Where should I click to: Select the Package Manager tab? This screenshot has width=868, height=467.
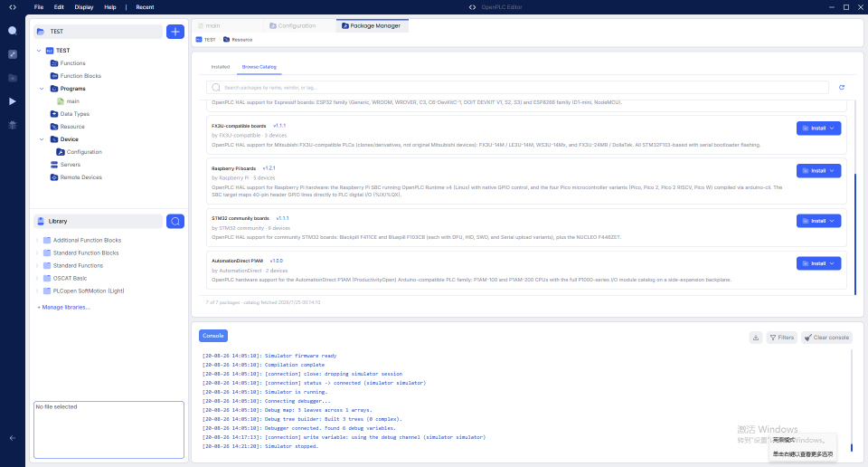[372, 25]
